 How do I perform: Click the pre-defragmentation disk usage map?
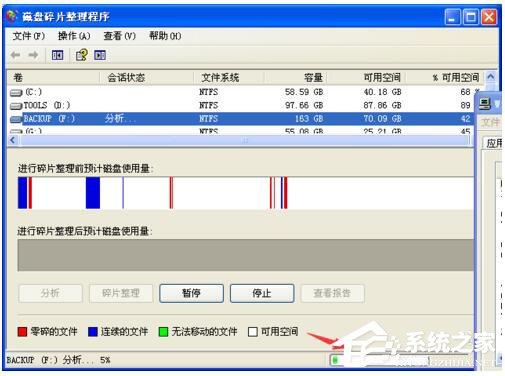(246, 193)
